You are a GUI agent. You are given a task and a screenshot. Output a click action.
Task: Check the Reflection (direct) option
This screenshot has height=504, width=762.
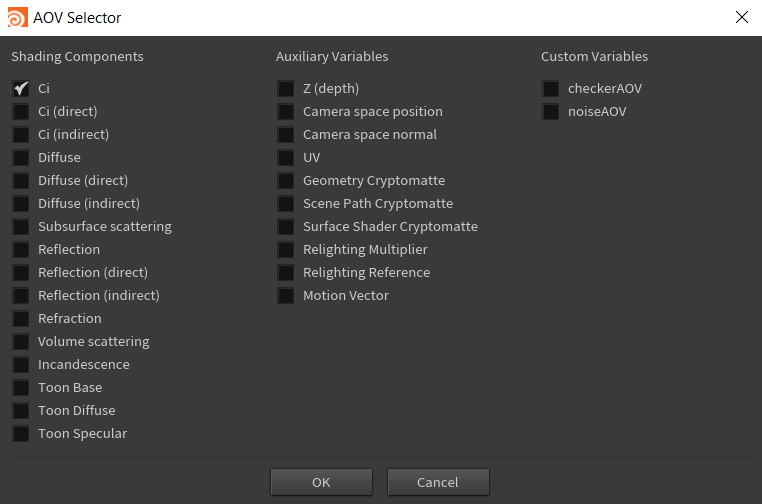click(21, 273)
